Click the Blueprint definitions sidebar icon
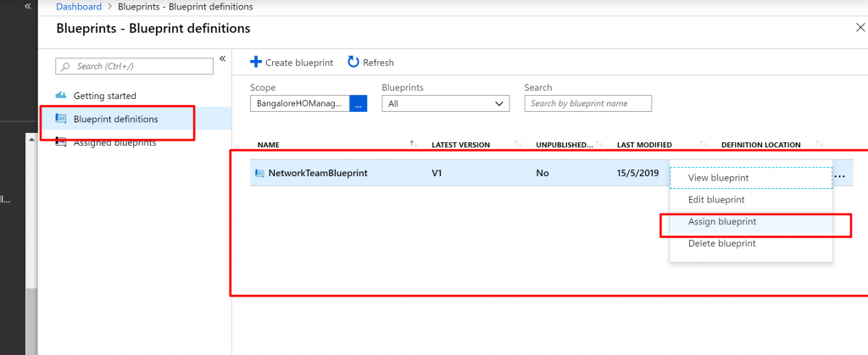 point(61,119)
